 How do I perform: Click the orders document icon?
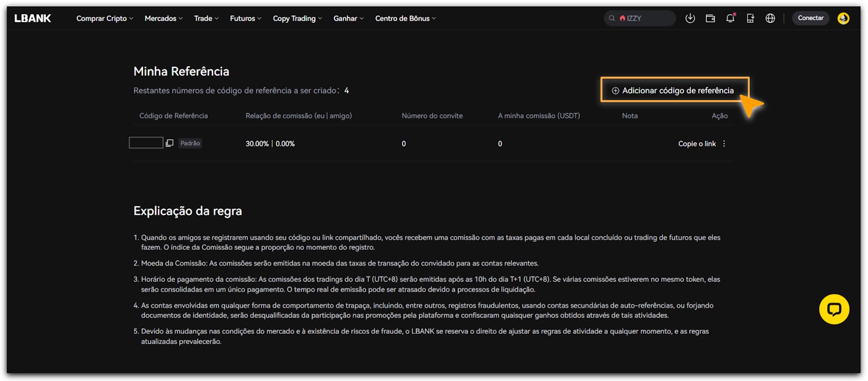point(750,18)
